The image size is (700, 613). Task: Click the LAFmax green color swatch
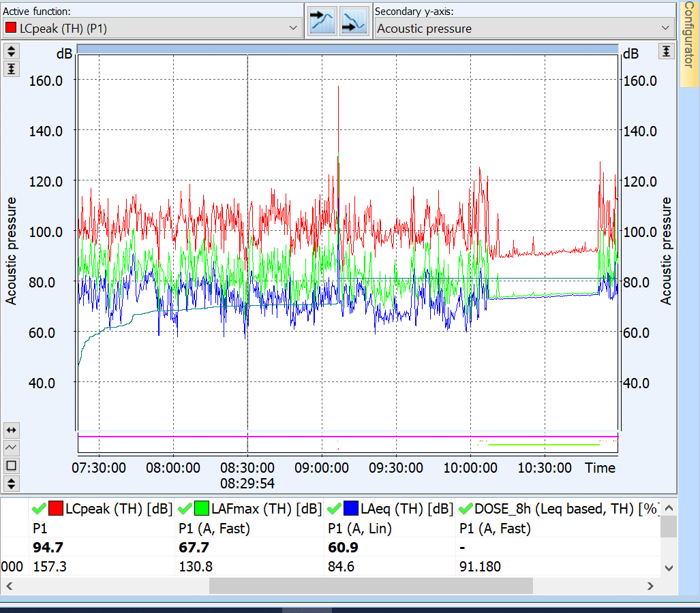(x=202, y=508)
